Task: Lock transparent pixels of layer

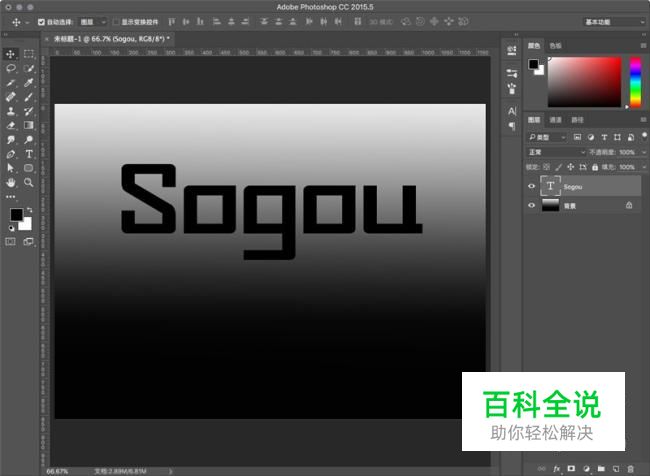Action: (x=546, y=167)
